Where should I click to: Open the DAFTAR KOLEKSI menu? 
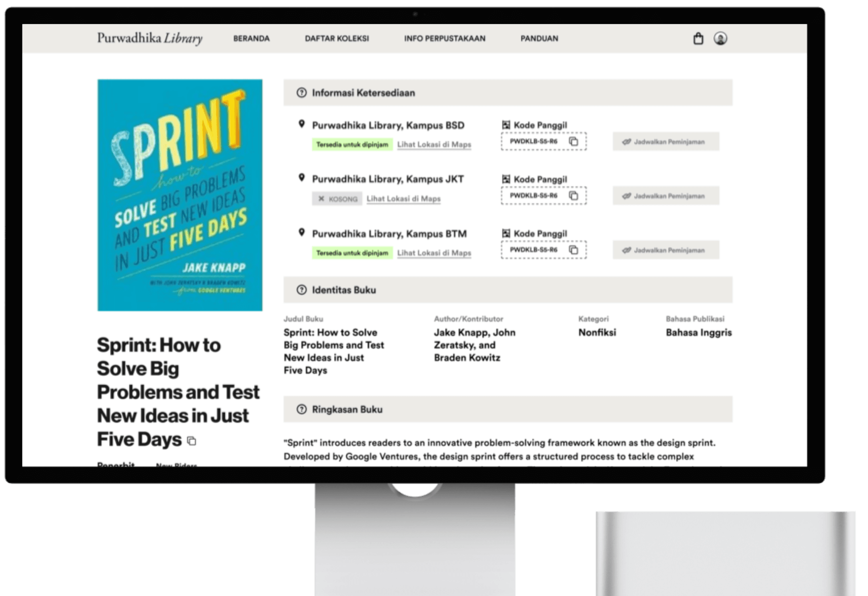tap(337, 38)
